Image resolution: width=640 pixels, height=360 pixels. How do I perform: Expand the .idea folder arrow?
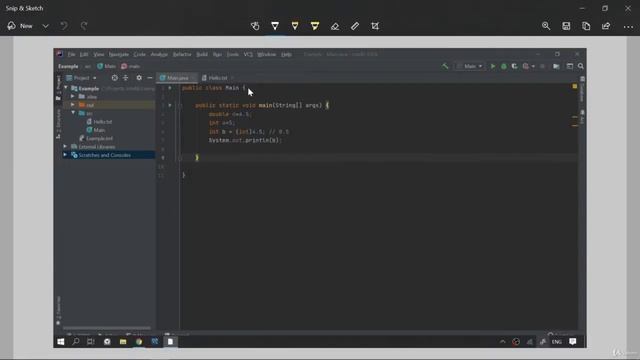tap(73, 97)
